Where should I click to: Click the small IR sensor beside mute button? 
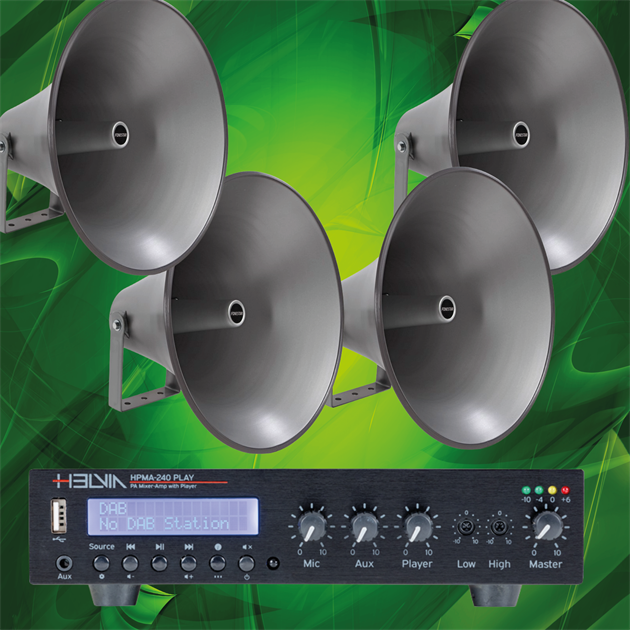(x=273, y=563)
